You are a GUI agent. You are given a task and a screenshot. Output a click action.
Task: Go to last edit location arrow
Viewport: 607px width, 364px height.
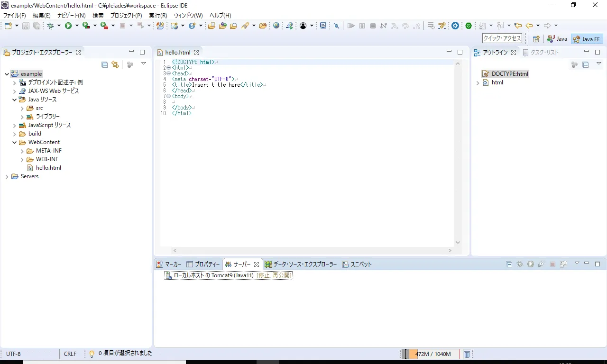click(518, 26)
